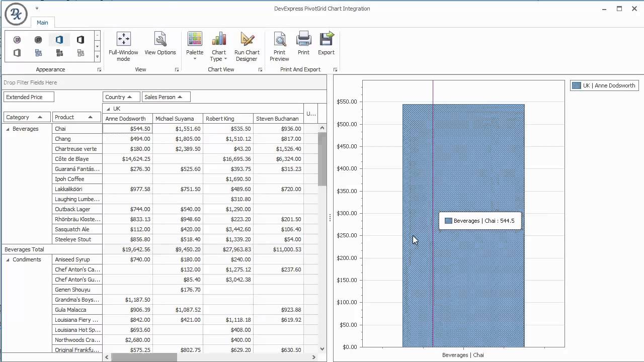Viewport: 644px width, 362px height.
Task: Apply the Office 2013 Dark Gray skin icon
Action: [x=80, y=40]
